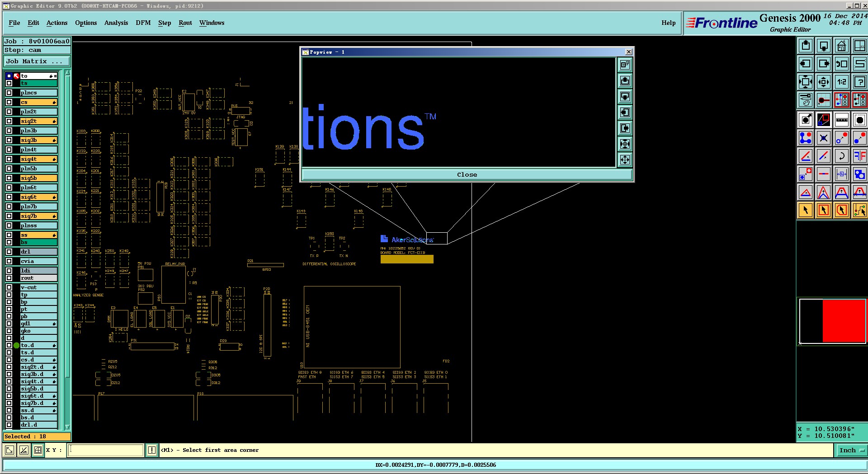Open the Inch units dropdown
Image resolution: width=868 pixels, height=474 pixels.
tap(852, 450)
